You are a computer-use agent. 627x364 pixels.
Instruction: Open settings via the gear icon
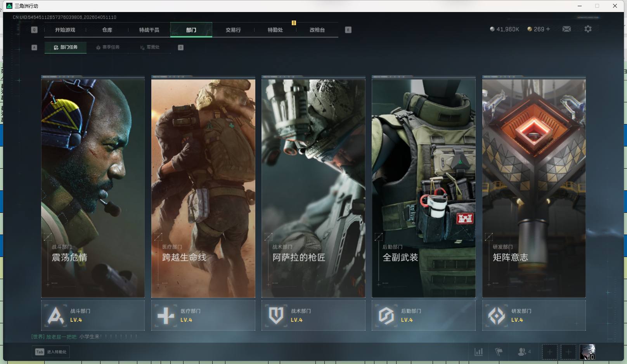(588, 29)
